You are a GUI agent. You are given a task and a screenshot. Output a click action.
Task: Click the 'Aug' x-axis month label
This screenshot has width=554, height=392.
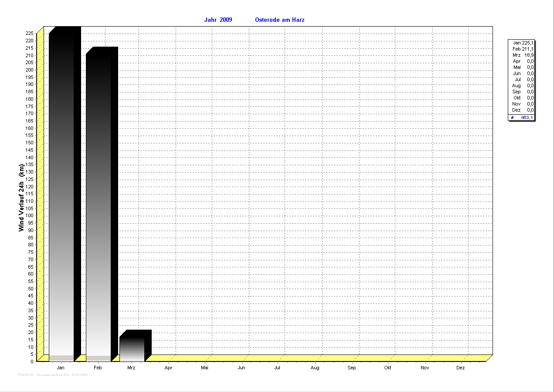tap(315, 368)
